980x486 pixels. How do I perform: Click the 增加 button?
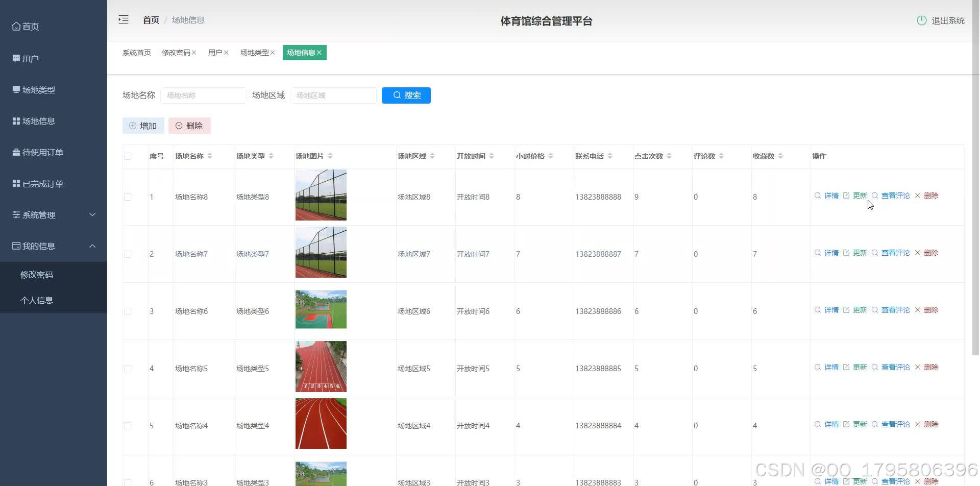(143, 126)
